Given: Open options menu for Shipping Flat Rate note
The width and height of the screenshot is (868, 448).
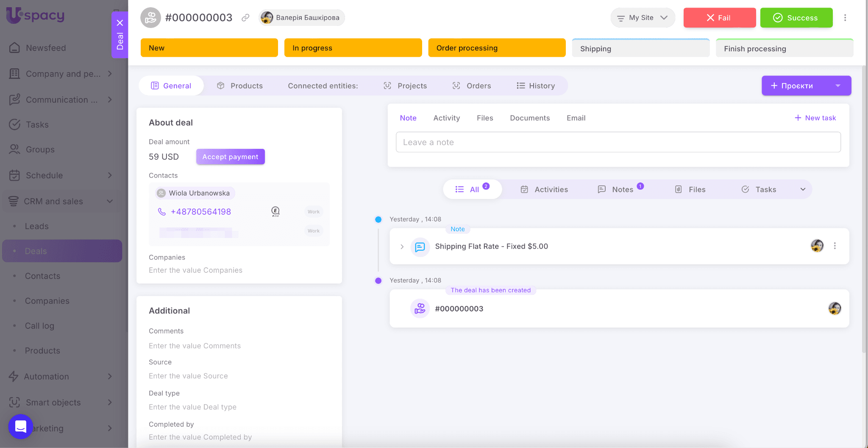Looking at the screenshot, I should [x=835, y=246].
